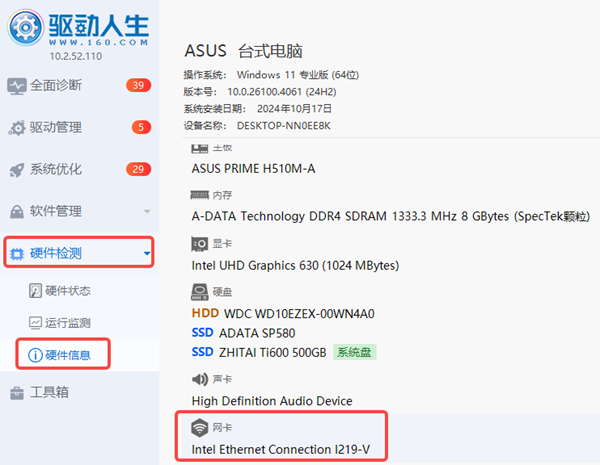Click the red 5 badge on 驱动管理
This screenshot has width=600, height=465.
(x=141, y=127)
